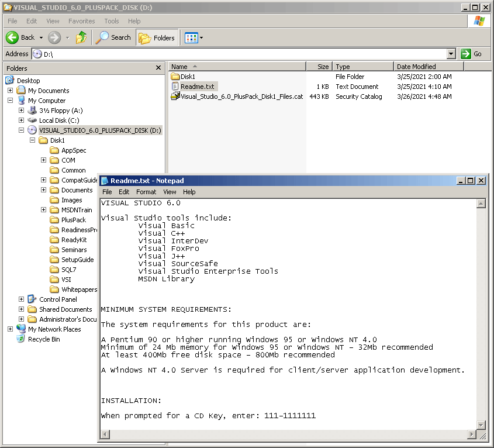Screen dimensions: 494x448
Task: Click the Address bar field showing D:\
Action: pyautogui.click(x=239, y=54)
